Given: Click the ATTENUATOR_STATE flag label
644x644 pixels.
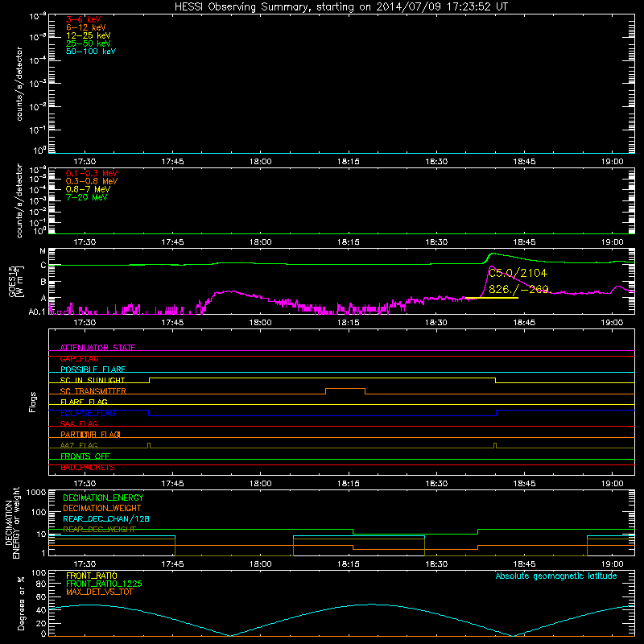Looking at the screenshot, I should pyautogui.click(x=97, y=348).
